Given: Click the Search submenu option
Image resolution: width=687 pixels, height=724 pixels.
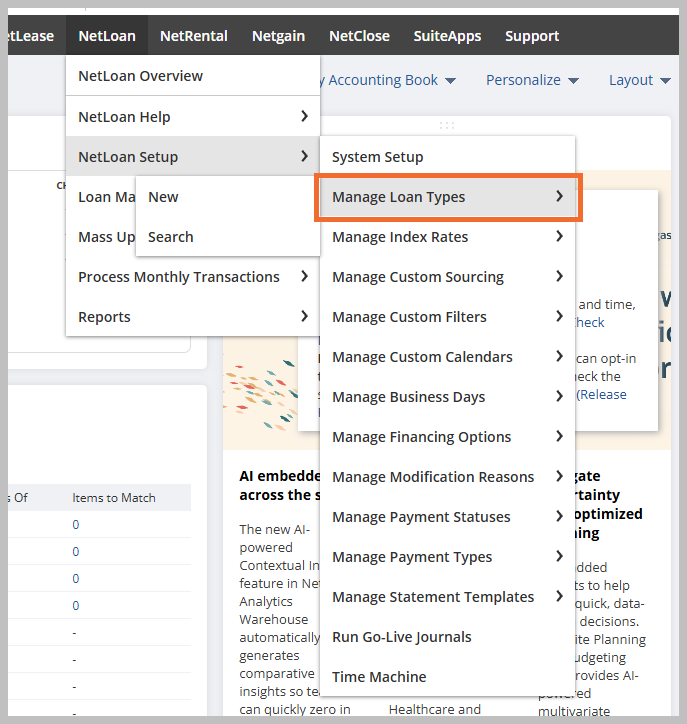Looking at the screenshot, I should 228,236.
